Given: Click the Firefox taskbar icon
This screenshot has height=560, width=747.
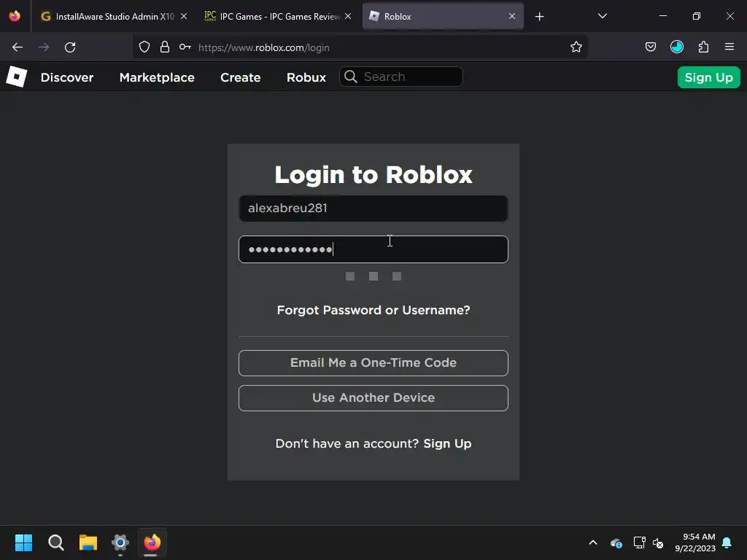Looking at the screenshot, I should (x=152, y=542).
